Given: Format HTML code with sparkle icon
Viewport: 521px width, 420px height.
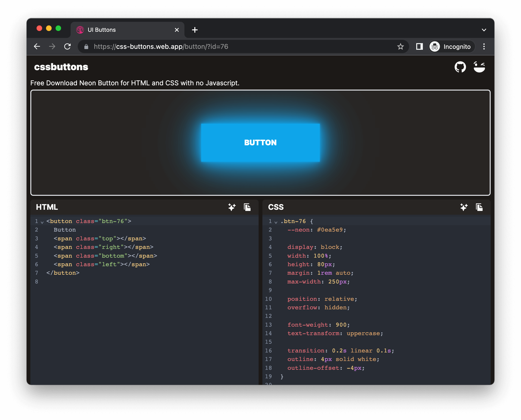Looking at the screenshot, I should coord(232,207).
